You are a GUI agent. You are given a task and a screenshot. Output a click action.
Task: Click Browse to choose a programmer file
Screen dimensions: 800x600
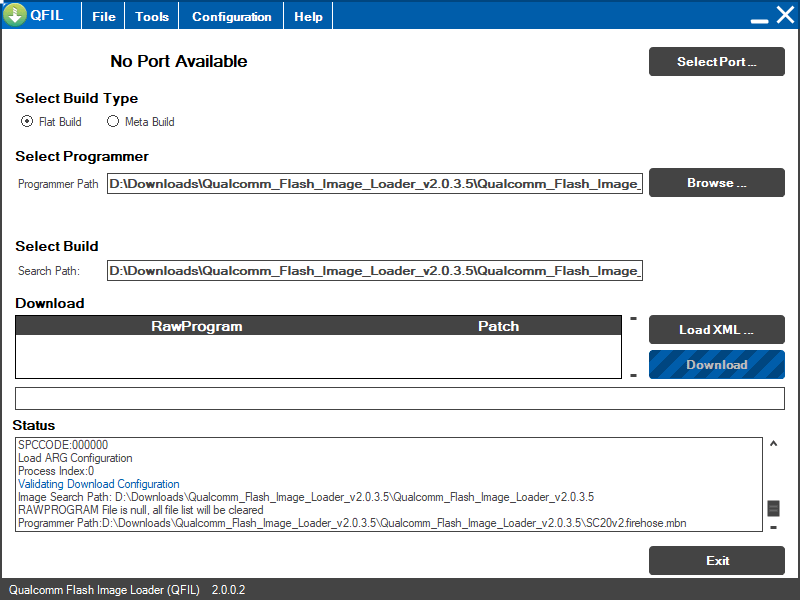[x=716, y=183]
